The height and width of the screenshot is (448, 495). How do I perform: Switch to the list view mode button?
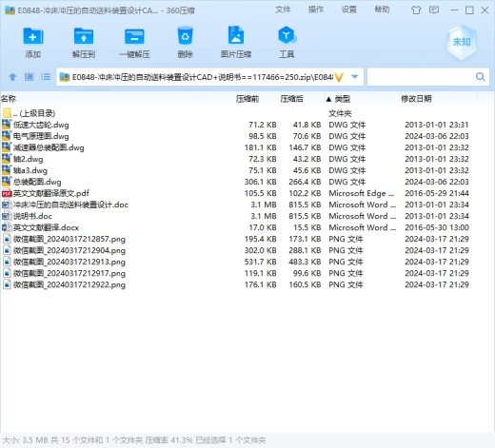46,77
